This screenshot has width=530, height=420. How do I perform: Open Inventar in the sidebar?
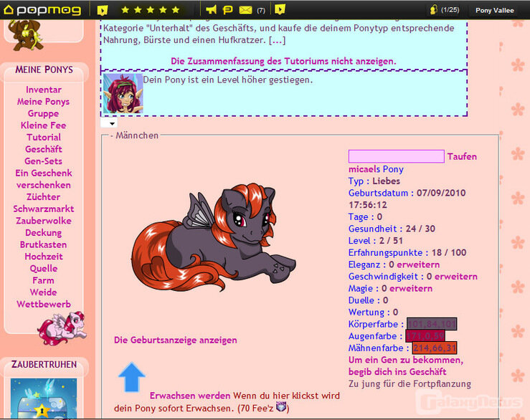click(x=44, y=90)
